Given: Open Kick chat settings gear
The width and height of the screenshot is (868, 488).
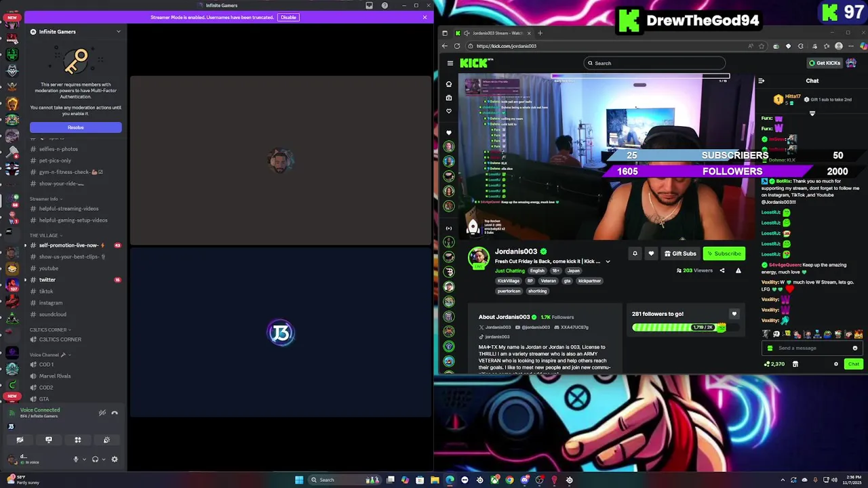Looking at the screenshot, I should pyautogui.click(x=835, y=364).
